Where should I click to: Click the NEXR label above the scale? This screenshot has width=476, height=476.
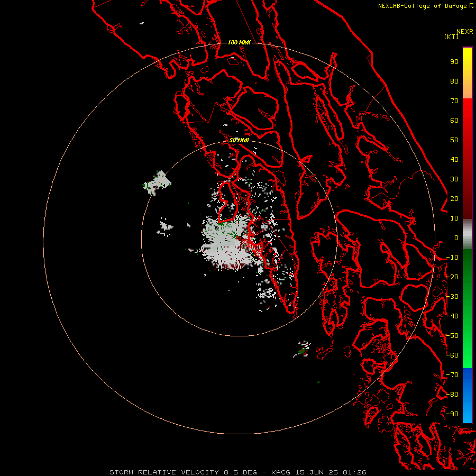pos(464,32)
